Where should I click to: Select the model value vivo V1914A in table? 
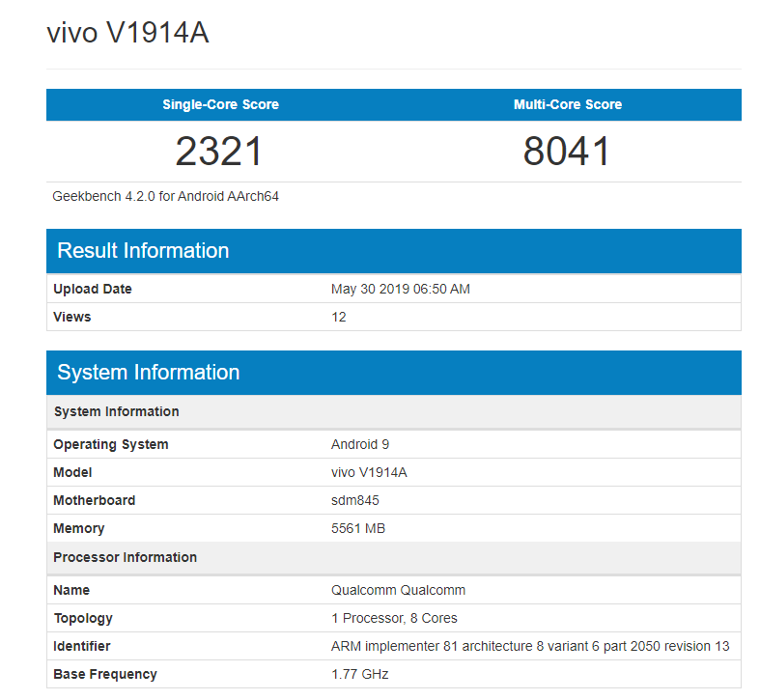click(369, 473)
